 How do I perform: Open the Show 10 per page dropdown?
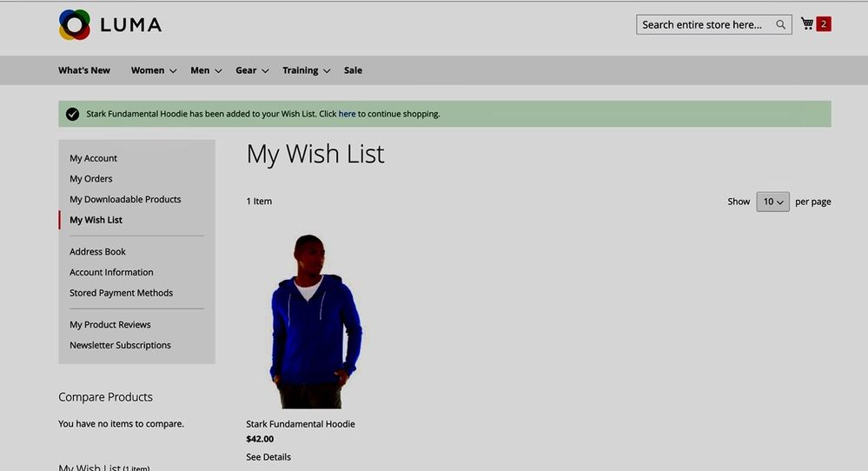point(772,202)
